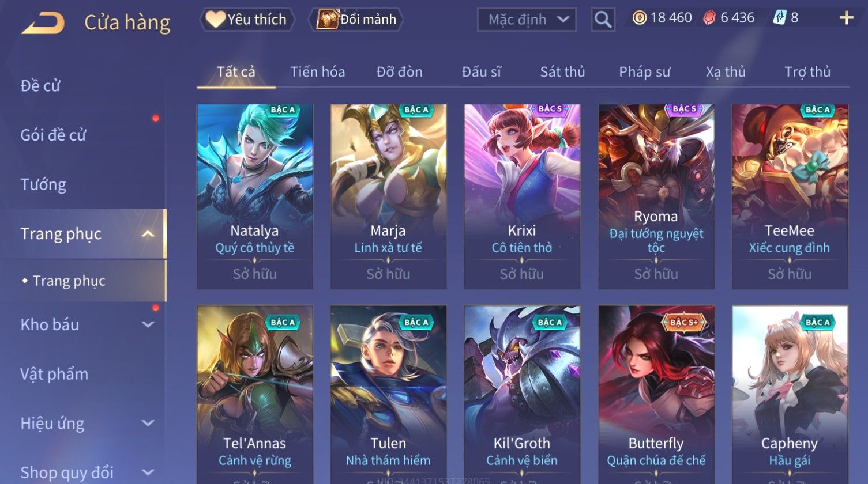
Task: Switch to the Sát thủ tab
Action: click(x=562, y=72)
